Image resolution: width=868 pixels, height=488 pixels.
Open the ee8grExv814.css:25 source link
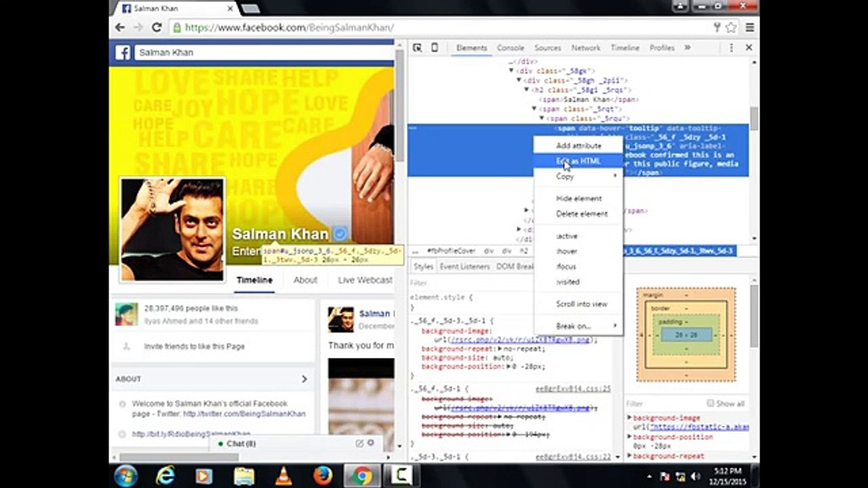[573, 389]
